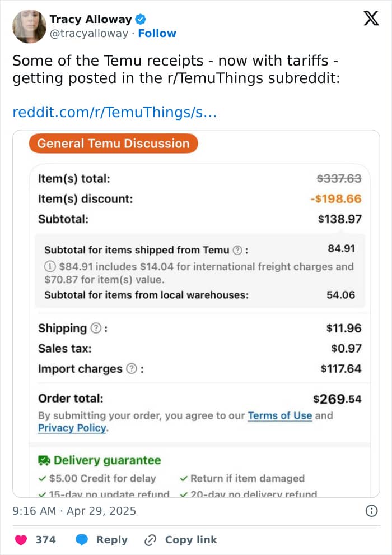
Task: Open the tweet info circle icon
Action: point(371,511)
